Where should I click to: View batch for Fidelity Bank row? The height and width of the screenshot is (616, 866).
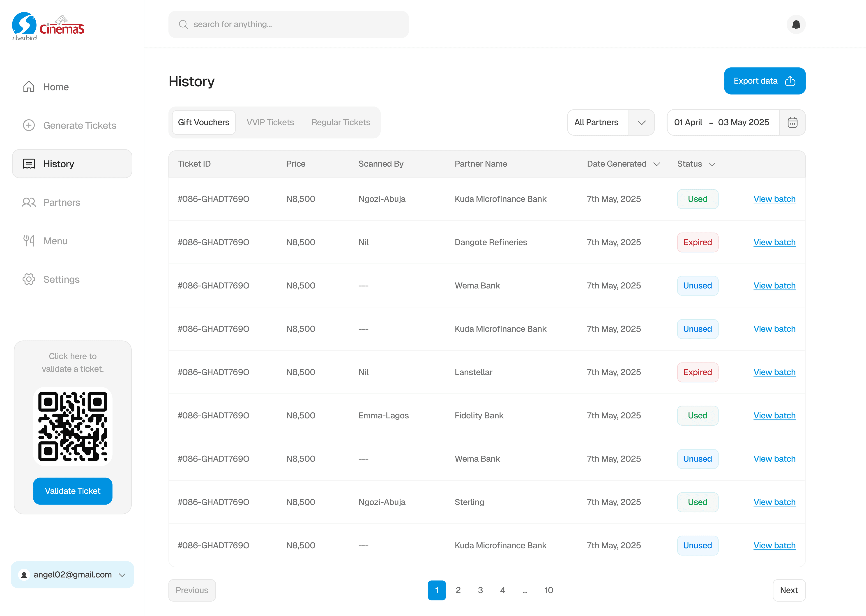pyautogui.click(x=775, y=415)
